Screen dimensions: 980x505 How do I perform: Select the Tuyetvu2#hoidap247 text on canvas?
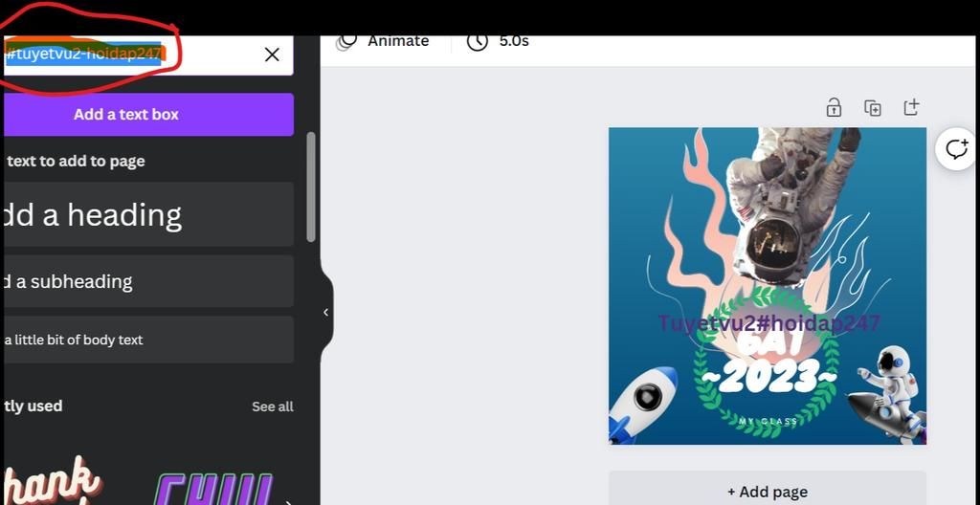point(769,323)
